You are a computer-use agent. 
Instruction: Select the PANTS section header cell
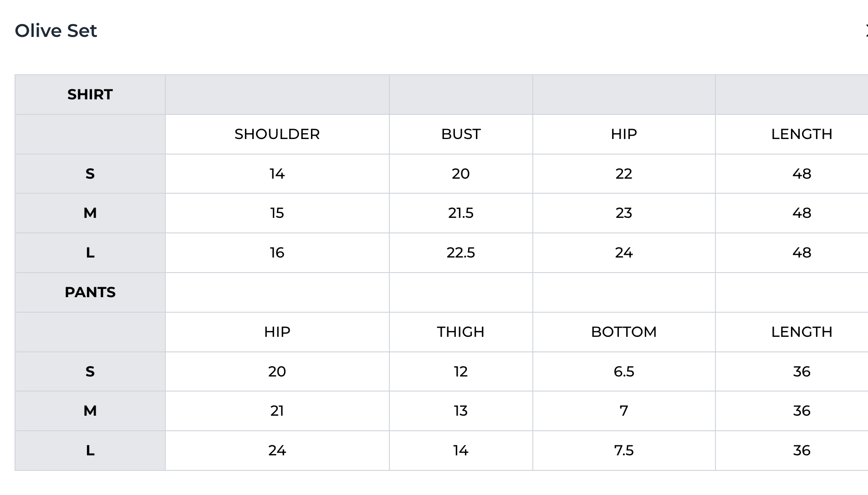[90, 292]
